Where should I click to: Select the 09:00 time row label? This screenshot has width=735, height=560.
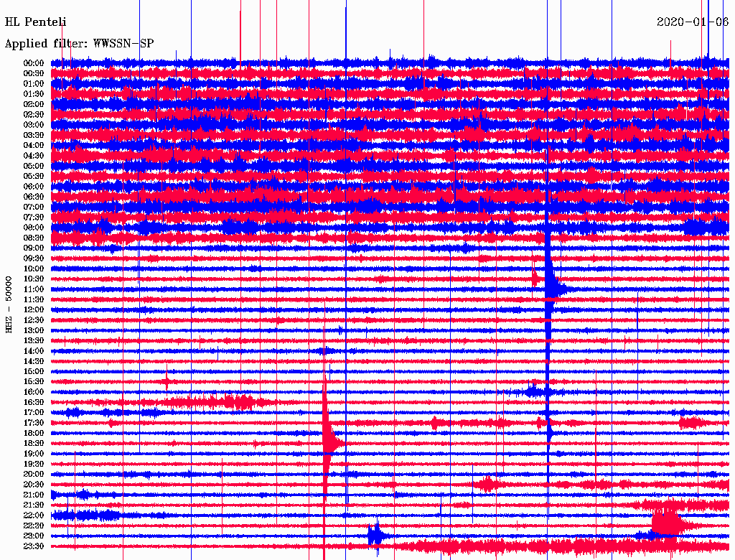pyautogui.click(x=34, y=248)
